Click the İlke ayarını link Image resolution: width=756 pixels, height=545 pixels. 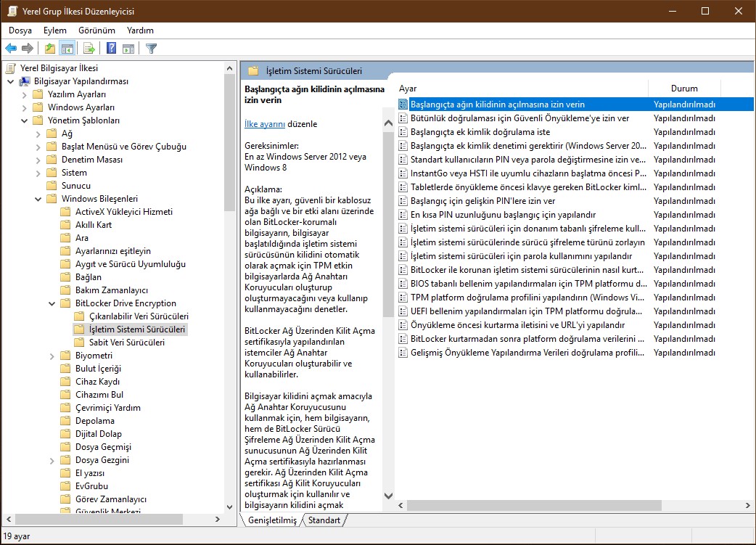(x=265, y=124)
